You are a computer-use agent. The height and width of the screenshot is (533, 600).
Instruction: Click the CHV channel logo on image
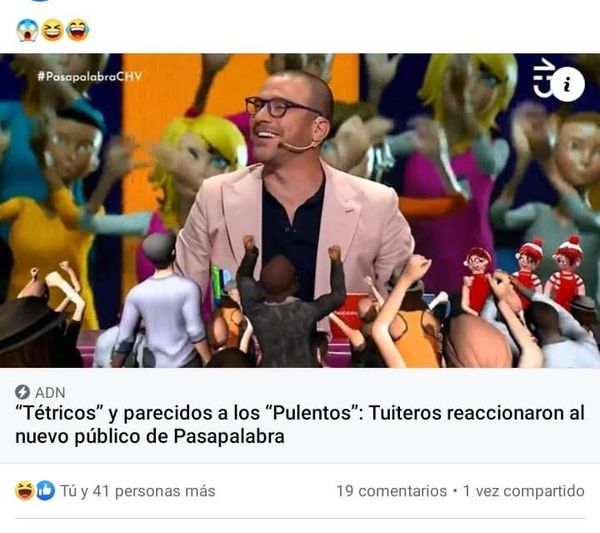coord(544,78)
